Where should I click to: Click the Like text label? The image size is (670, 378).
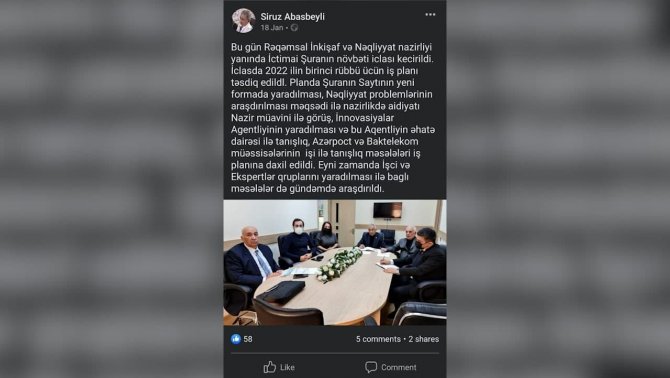(x=287, y=367)
